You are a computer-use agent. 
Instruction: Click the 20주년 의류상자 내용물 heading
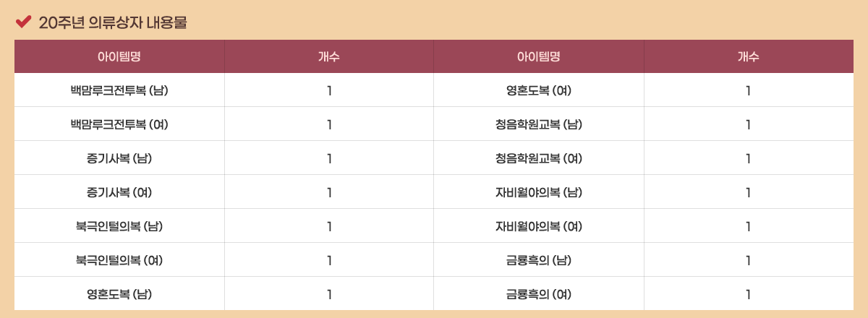click(x=113, y=22)
